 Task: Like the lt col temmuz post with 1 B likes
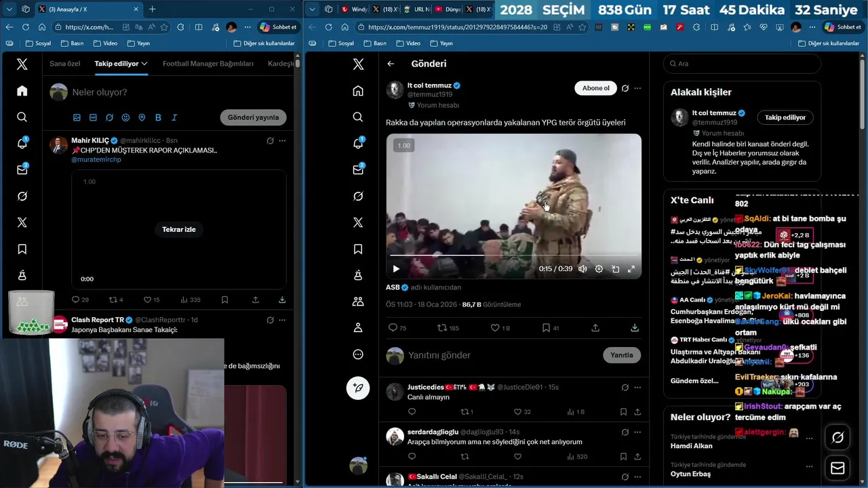pyautogui.click(x=500, y=328)
